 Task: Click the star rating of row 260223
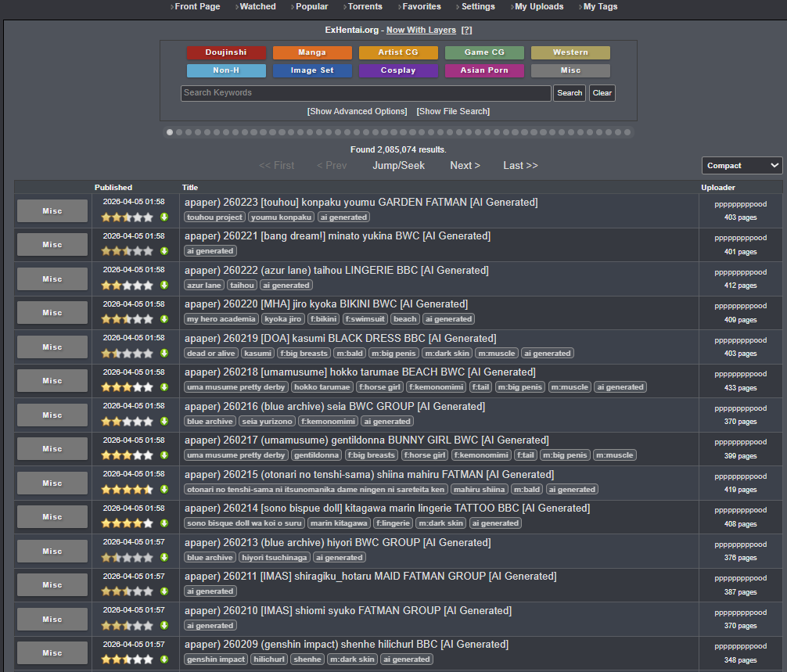tap(127, 217)
